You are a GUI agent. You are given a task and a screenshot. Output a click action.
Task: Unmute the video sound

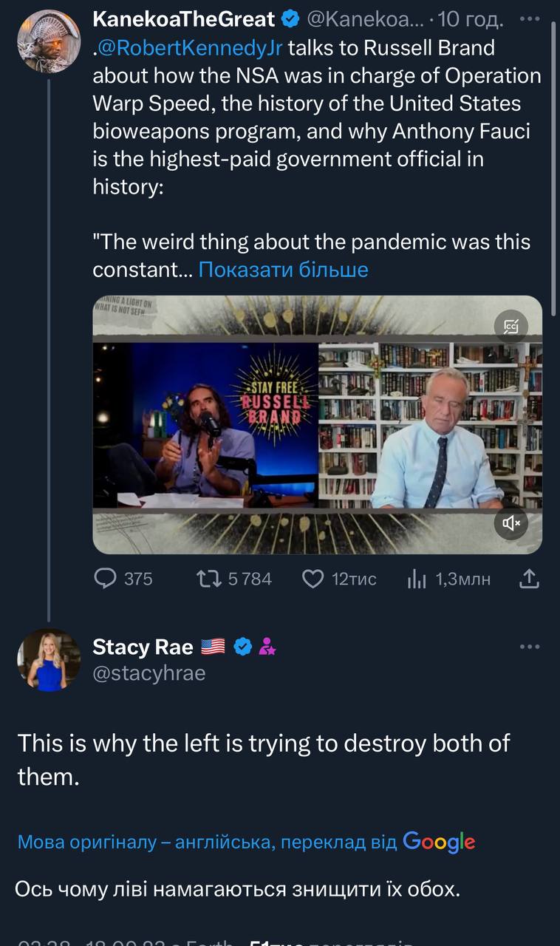coord(511,523)
